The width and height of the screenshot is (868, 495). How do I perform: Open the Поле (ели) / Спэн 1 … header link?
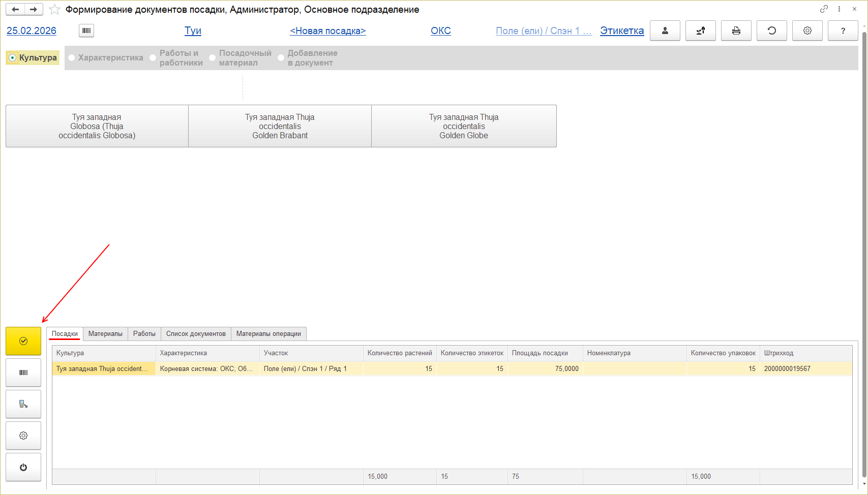click(544, 30)
